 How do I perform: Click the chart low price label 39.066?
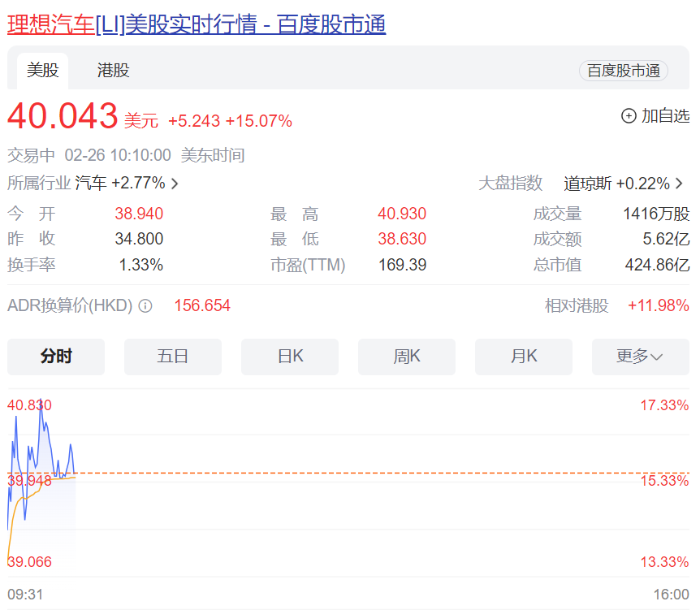29,562
